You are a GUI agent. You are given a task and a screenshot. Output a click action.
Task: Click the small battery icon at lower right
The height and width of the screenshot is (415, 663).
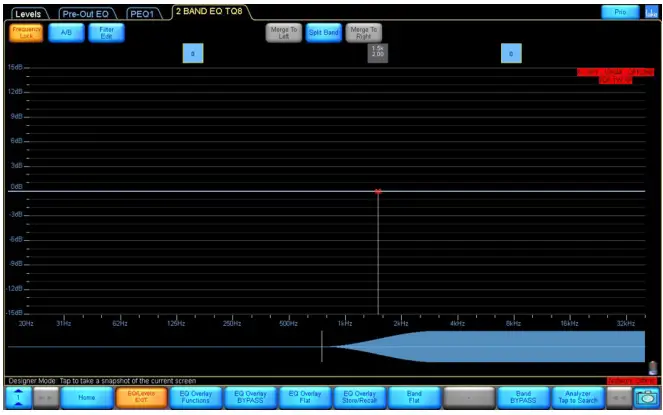pyautogui.click(x=653, y=368)
